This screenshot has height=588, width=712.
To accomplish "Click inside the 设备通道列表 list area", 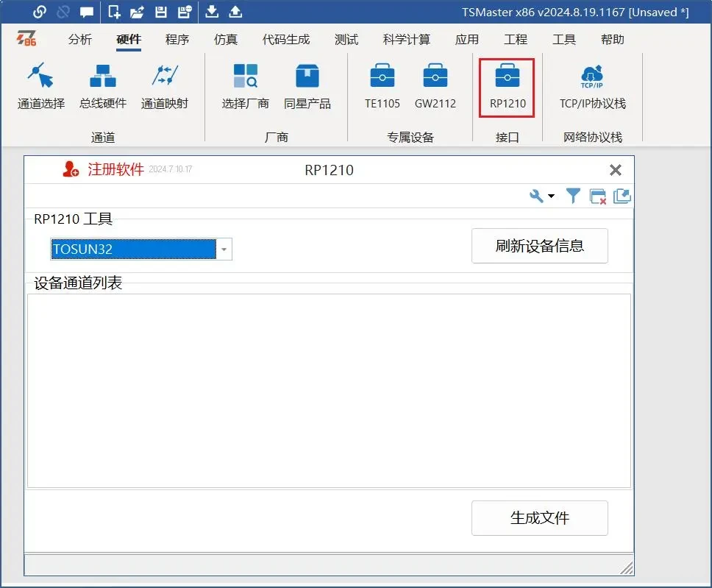I will (x=329, y=390).
